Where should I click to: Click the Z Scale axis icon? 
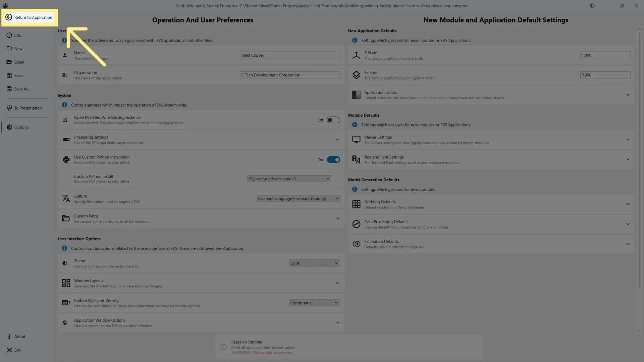[356, 55]
